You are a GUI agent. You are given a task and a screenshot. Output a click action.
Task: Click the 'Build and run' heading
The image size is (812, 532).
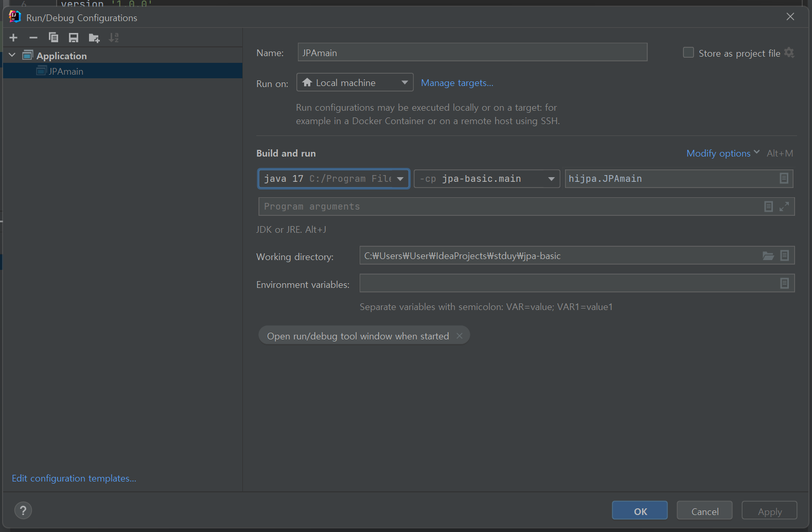(x=286, y=153)
